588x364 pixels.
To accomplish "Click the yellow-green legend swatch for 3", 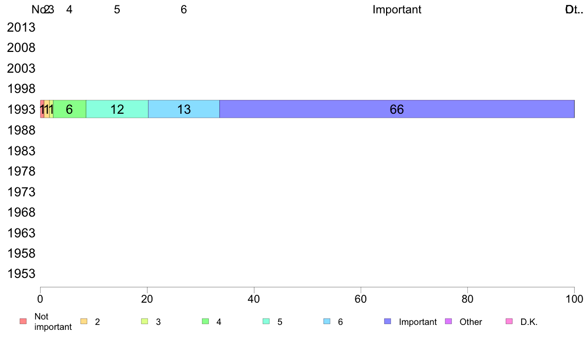I will coord(145,321).
